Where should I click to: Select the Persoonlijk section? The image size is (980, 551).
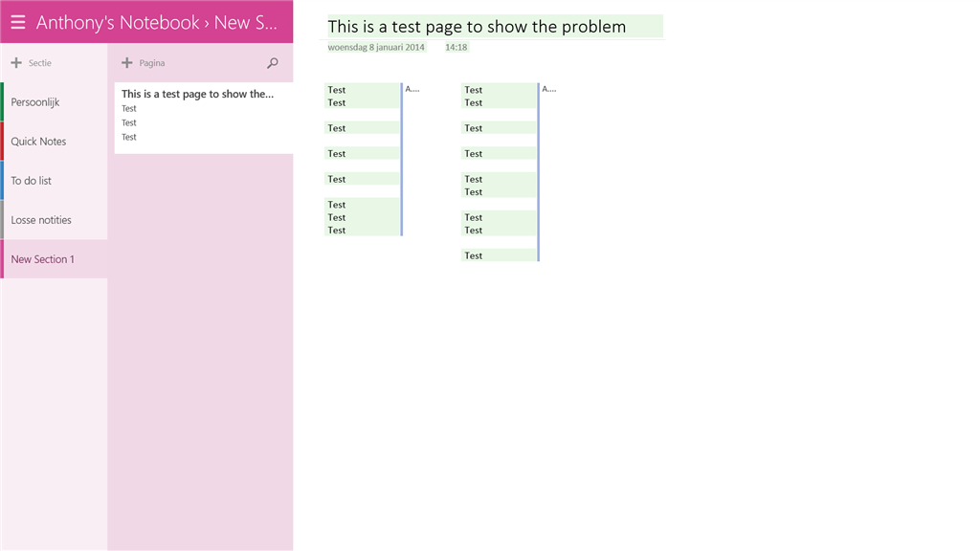click(54, 101)
